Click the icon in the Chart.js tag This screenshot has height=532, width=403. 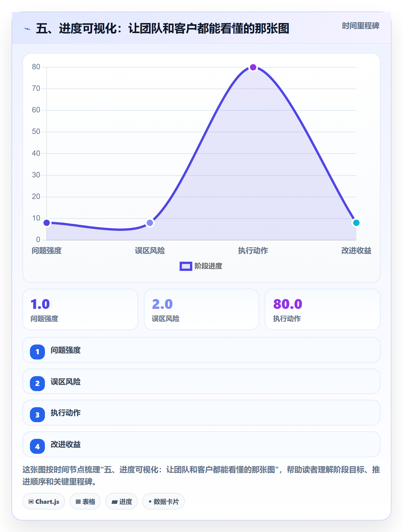(x=31, y=502)
